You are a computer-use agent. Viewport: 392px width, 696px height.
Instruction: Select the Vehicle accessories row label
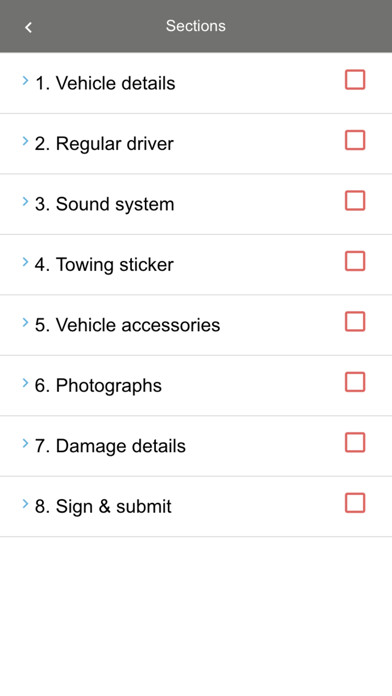(127, 325)
